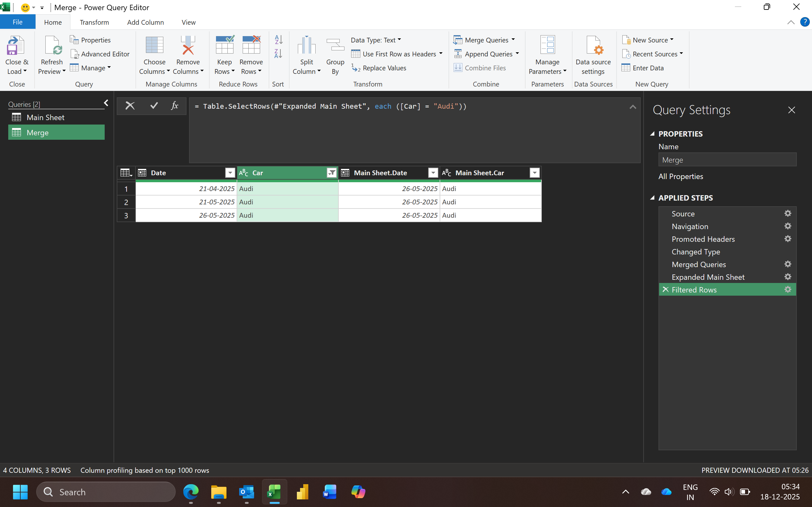The width and height of the screenshot is (812, 507).
Task: Select the Main Sheet query
Action: [45, 117]
